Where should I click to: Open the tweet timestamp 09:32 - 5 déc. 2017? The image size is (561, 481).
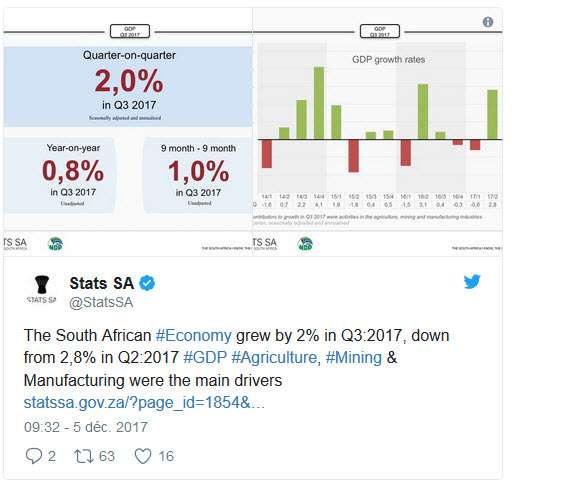tap(86, 427)
